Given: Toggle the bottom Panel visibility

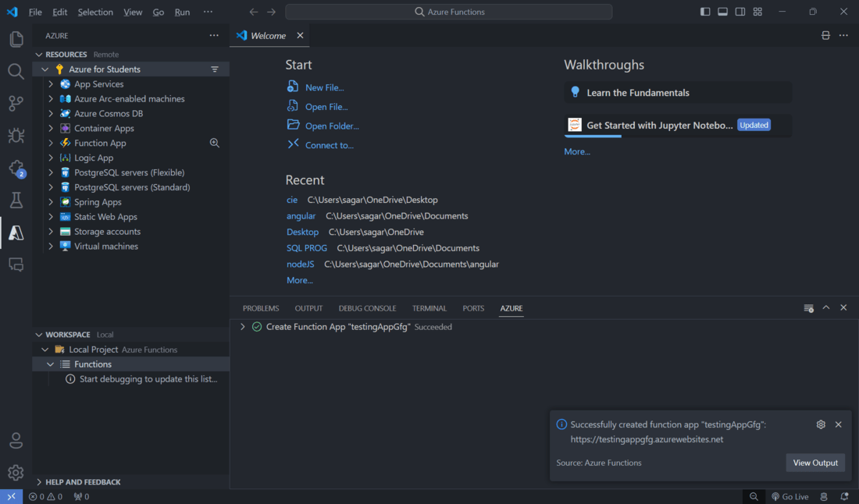Looking at the screenshot, I should pyautogui.click(x=722, y=12).
